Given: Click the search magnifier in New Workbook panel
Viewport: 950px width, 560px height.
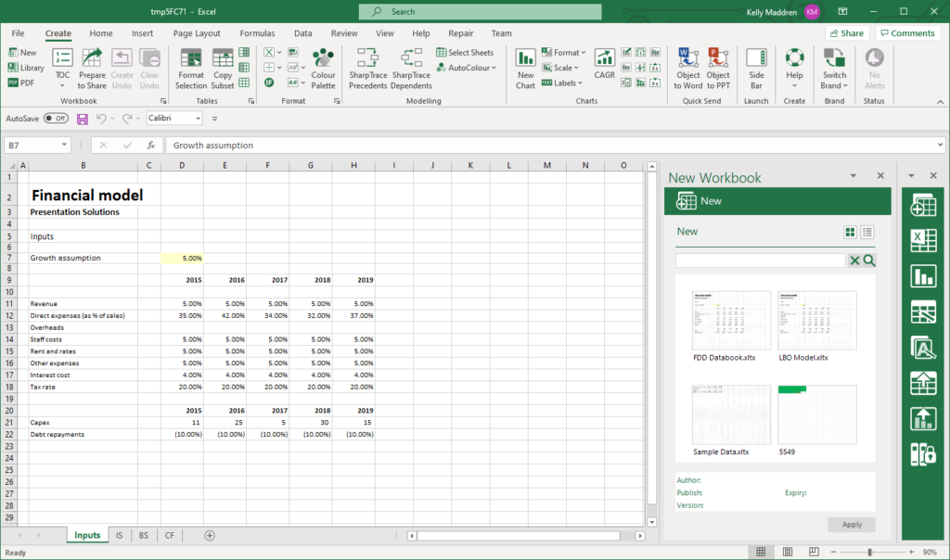Looking at the screenshot, I should [x=869, y=261].
